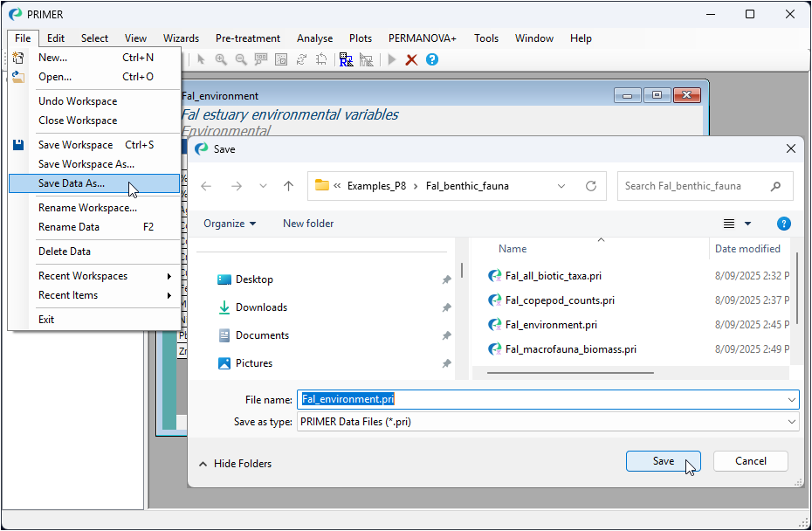Open the blue help question mark in PRIMER toolbar

431,59
